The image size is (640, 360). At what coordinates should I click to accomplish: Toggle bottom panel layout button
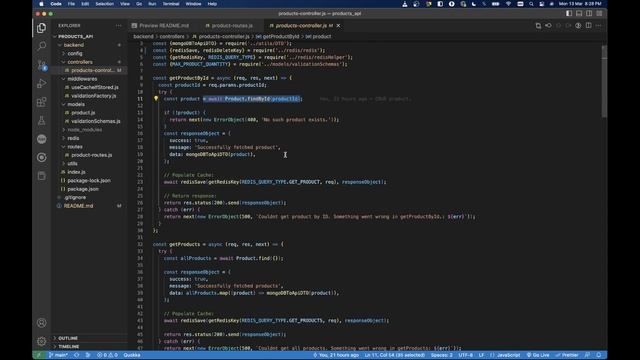click(x=579, y=13)
